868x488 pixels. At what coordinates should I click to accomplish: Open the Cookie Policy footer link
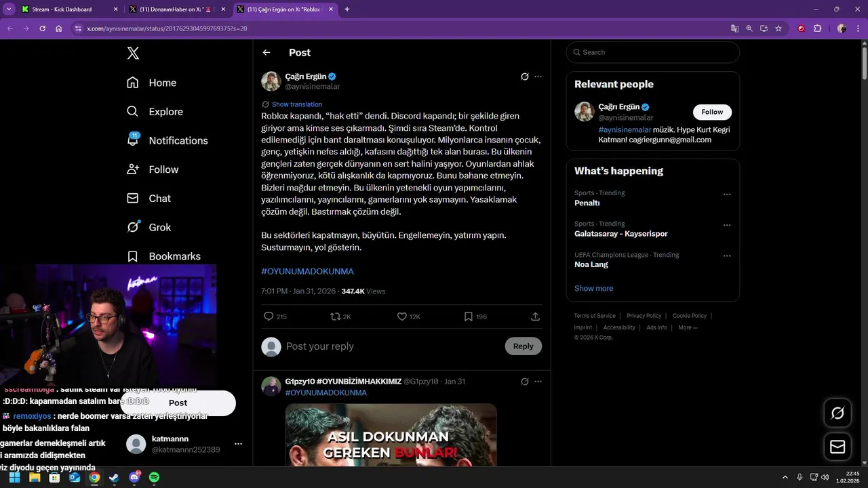point(689,316)
